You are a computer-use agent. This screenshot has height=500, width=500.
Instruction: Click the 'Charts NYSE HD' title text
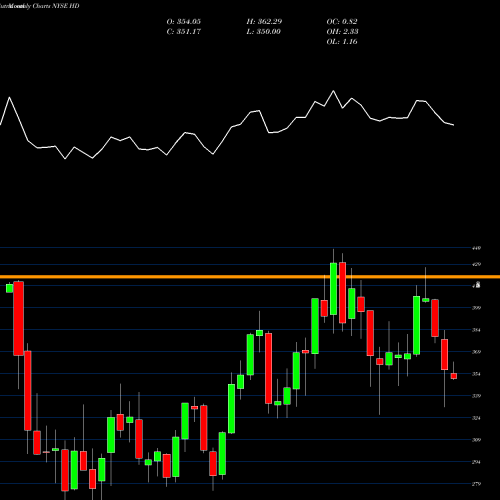56,6
